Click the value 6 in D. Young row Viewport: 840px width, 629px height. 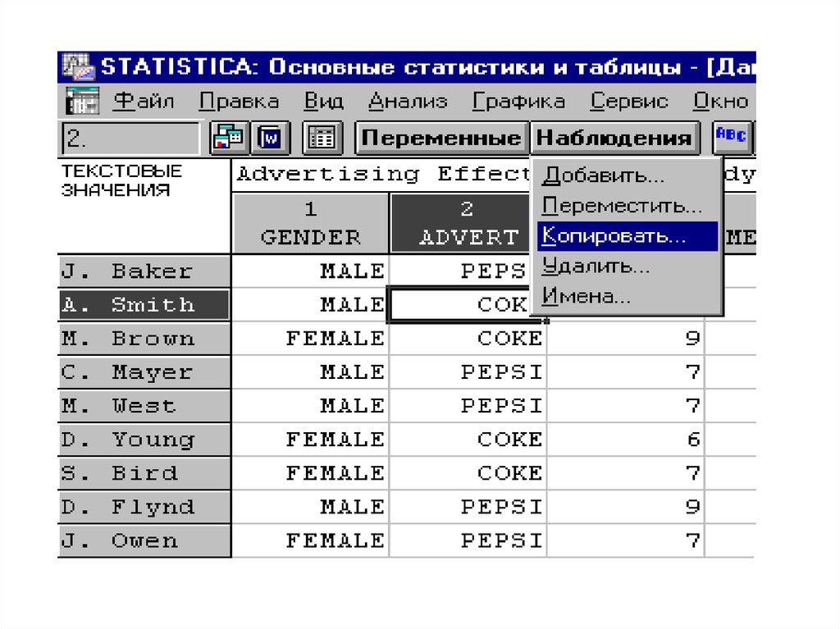(x=626, y=440)
